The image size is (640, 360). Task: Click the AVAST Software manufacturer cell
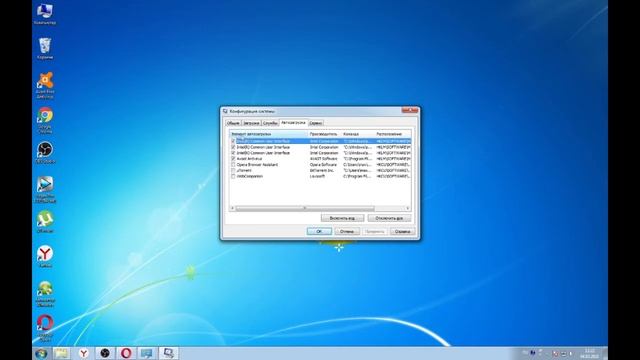click(324, 158)
